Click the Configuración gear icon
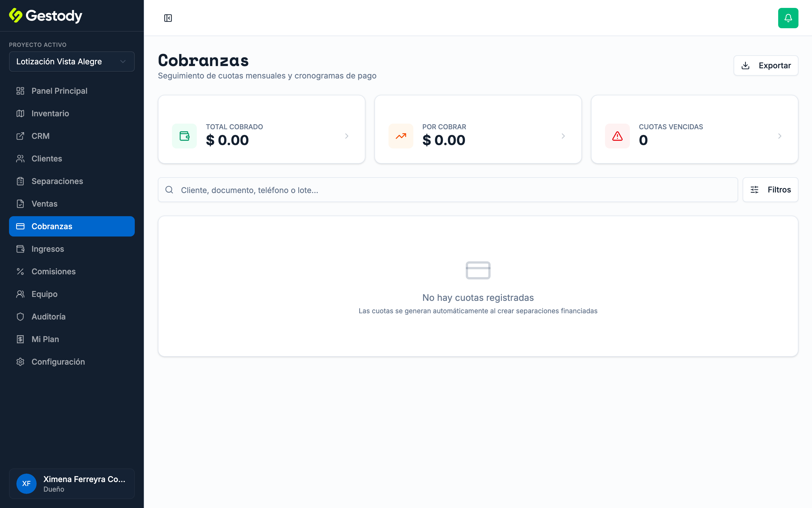The height and width of the screenshot is (508, 812). point(20,362)
